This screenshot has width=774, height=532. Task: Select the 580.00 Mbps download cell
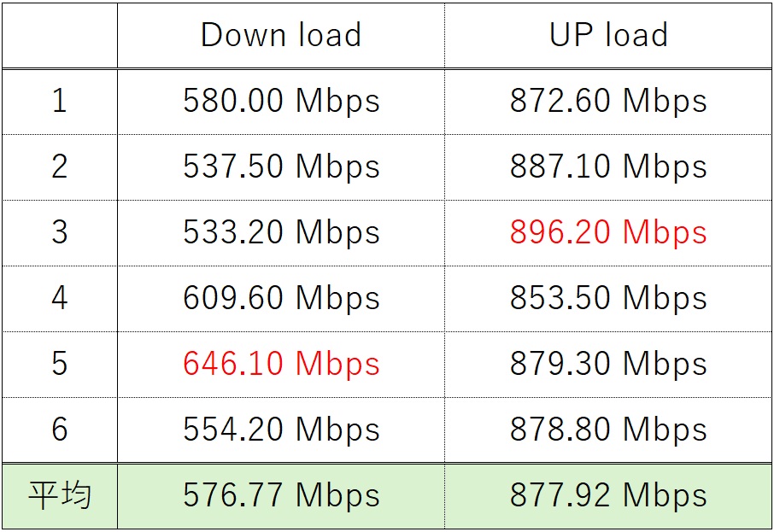pyautogui.click(x=281, y=102)
